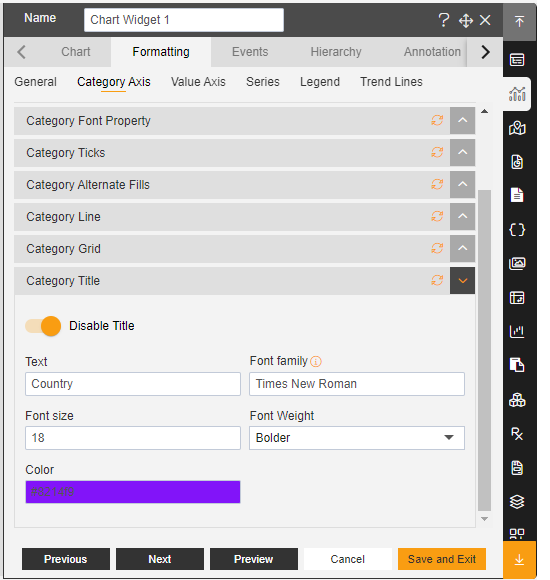Expand the Category Grid section
Image resolution: width=550 pixels, height=580 pixels.
(462, 249)
